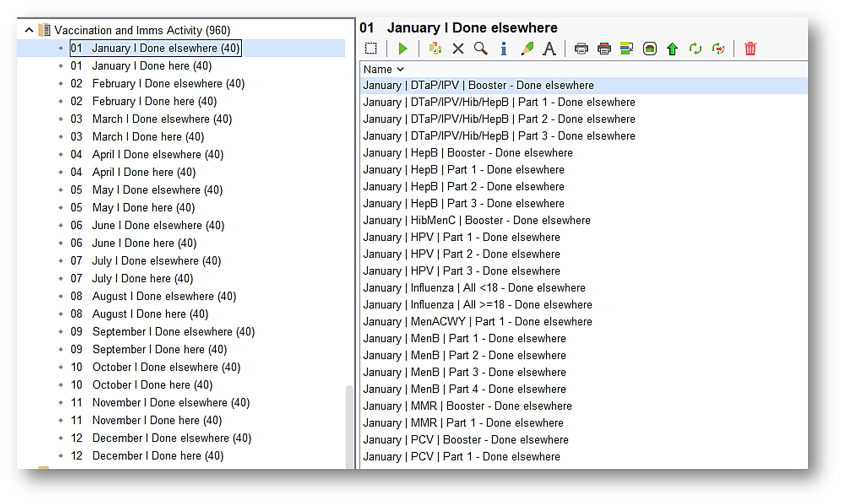The image size is (843, 504).
Task: Select the '08 August | Done elsewhere (40)' folder
Action: (154, 296)
